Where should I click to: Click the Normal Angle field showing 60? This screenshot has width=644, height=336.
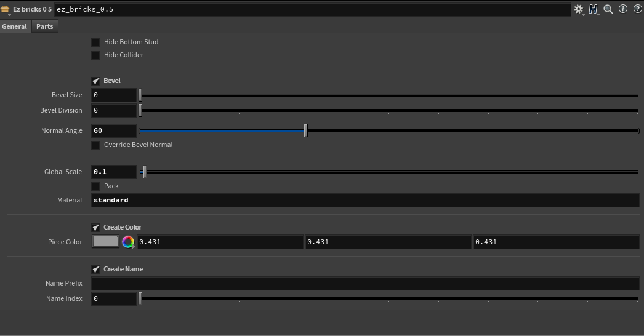[x=114, y=130]
